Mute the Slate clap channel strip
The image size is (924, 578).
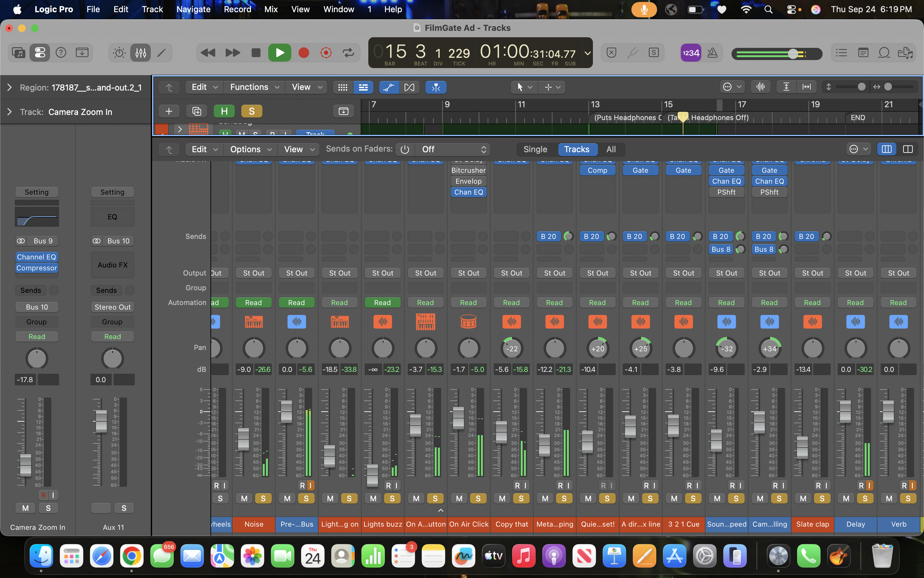pos(803,498)
